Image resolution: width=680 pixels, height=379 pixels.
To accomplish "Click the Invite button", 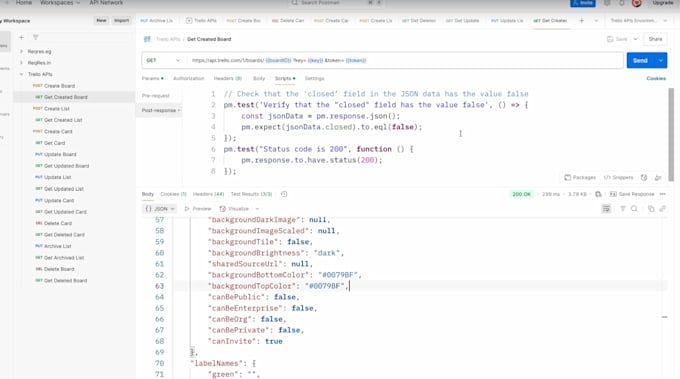I will click(583, 3).
